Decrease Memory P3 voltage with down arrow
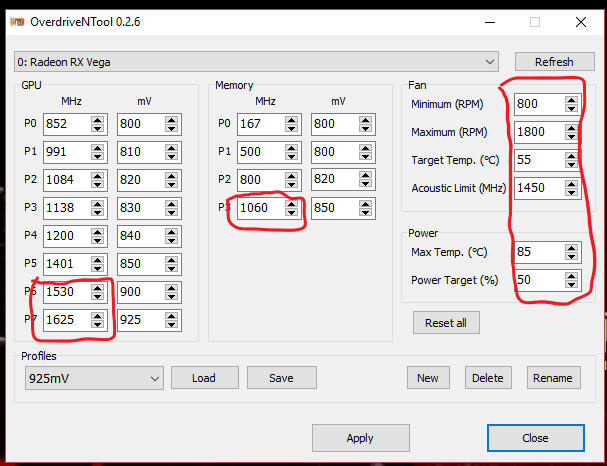This screenshot has height=466, width=607. click(x=365, y=213)
